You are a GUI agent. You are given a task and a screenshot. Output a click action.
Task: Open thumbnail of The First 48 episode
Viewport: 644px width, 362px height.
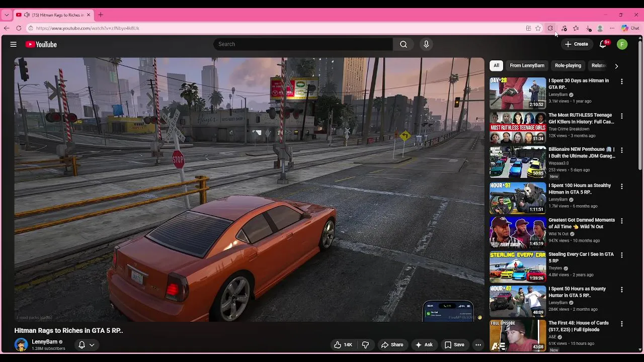point(518,335)
